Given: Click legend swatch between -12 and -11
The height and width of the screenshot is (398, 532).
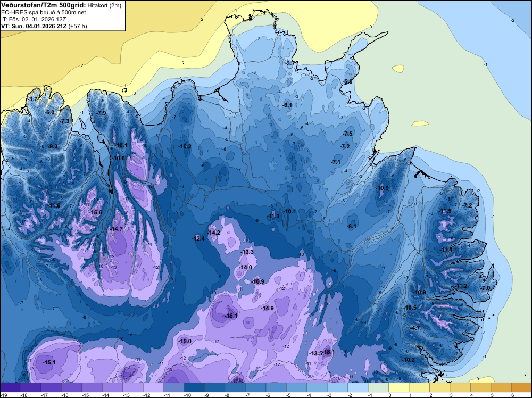Looking at the screenshot, I should tap(153, 387).
